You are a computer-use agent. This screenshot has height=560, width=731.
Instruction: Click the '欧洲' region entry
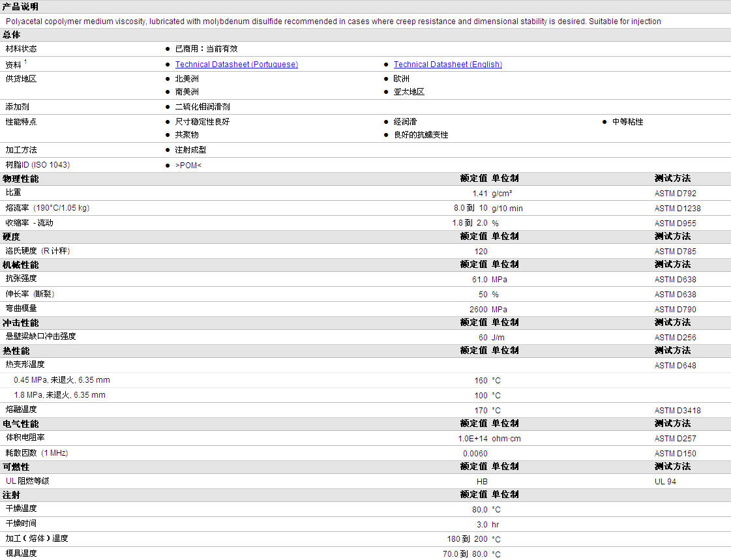pos(402,79)
